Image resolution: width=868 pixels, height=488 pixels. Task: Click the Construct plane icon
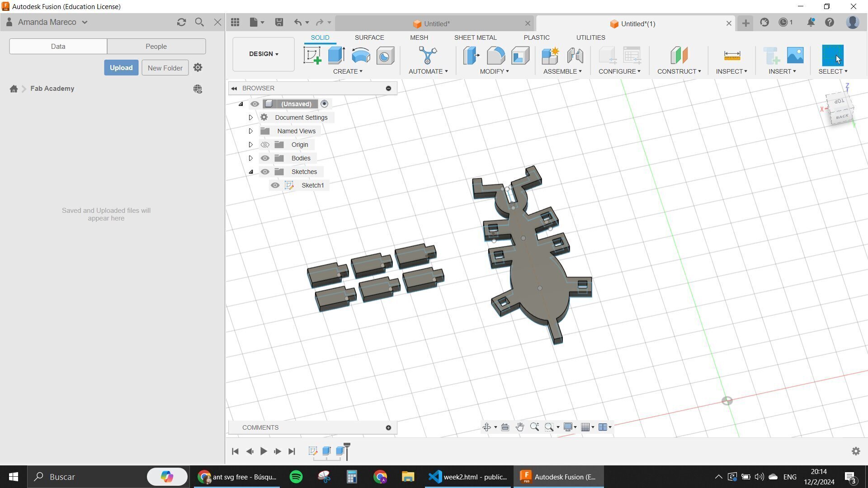tap(679, 56)
